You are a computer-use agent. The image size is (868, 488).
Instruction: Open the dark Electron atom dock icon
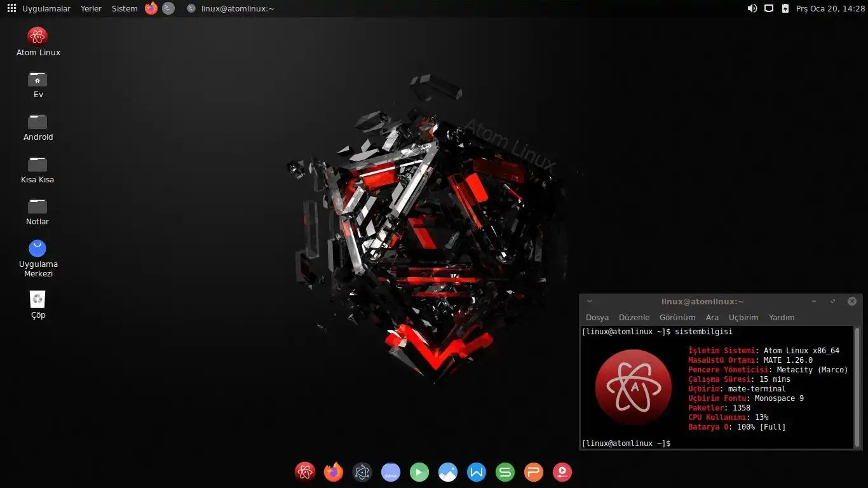pyautogui.click(x=362, y=471)
